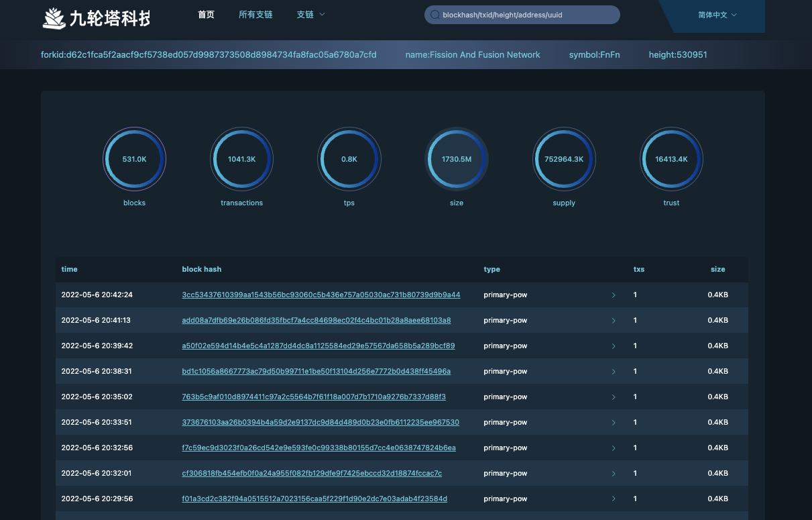Click the transactions 1041.3K gauge
This screenshot has width=812, height=520.
tap(241, 160)
